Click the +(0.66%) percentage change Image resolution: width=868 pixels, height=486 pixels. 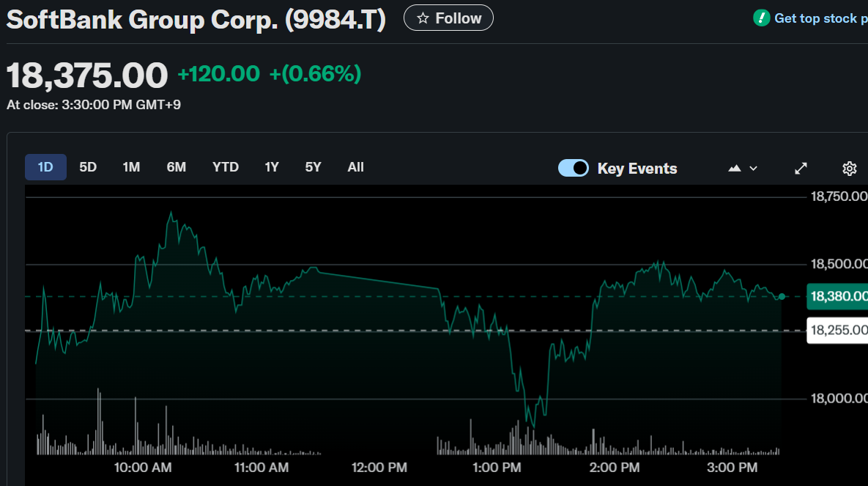[315, 74]
